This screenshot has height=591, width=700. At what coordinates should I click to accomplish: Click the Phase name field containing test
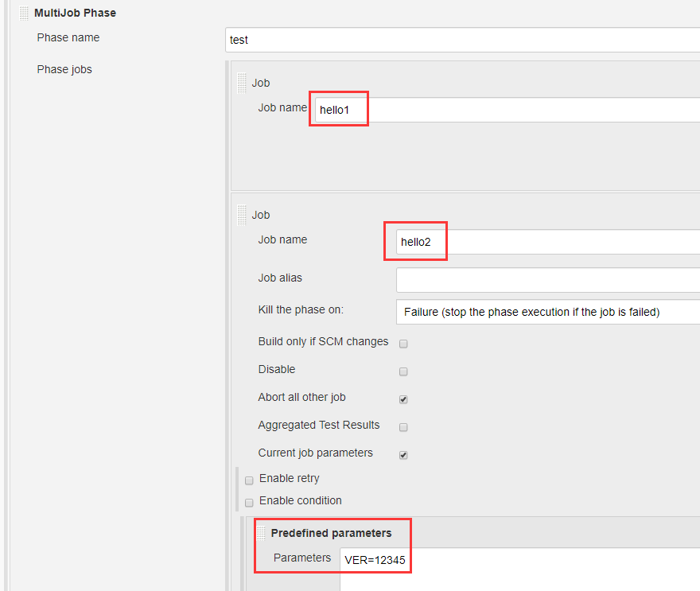coord(462,40)
